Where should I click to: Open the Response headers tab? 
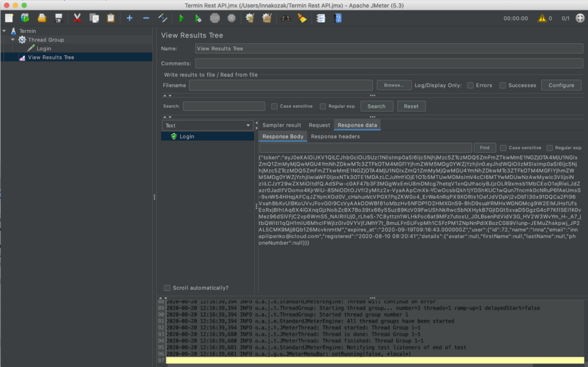[335, 137]
